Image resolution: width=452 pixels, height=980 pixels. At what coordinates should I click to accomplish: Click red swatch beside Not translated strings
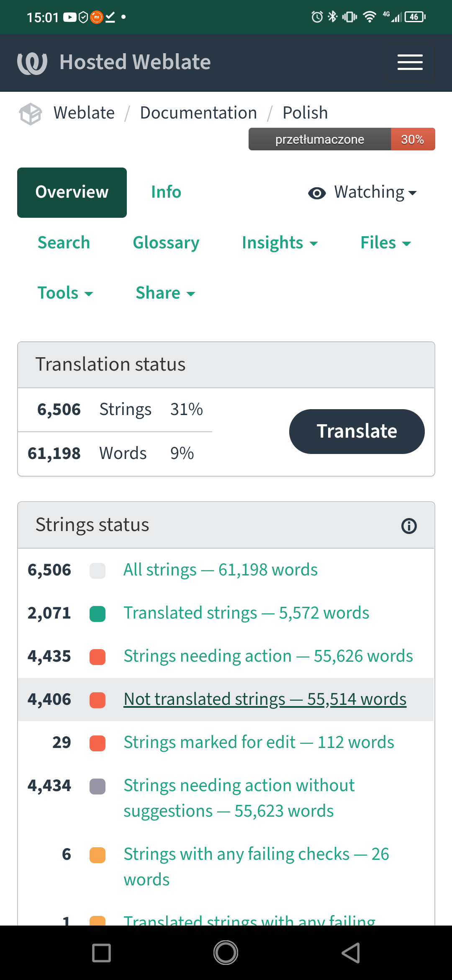click(x=98, y=700)
